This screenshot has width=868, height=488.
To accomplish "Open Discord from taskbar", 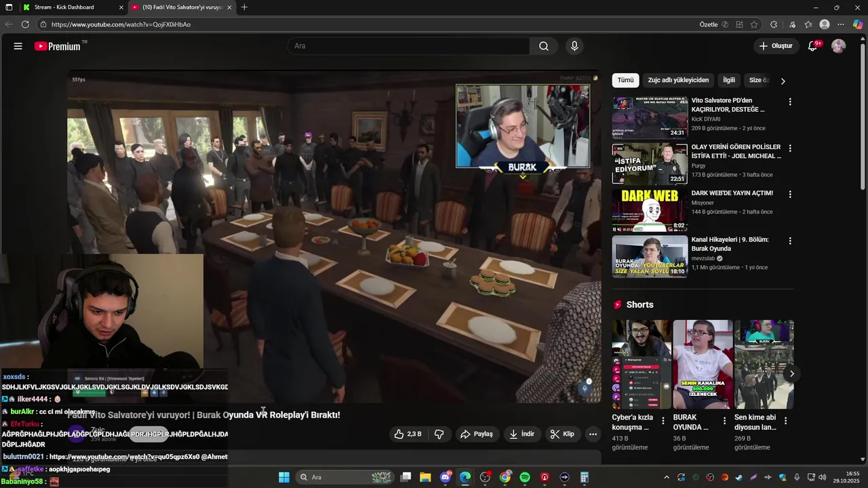I will coord(446,477).
